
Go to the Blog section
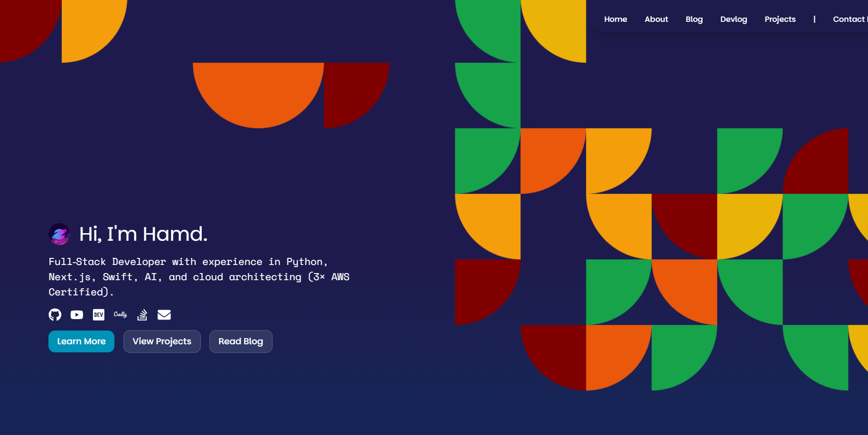(x=694, y=19)
